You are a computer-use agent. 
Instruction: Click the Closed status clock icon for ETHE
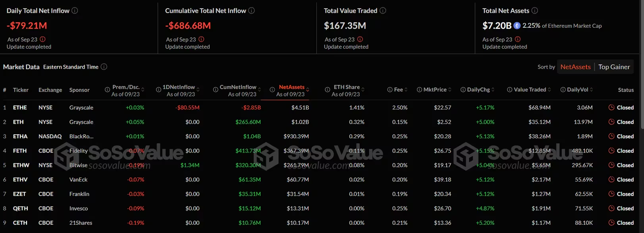click(x=611, y=107)
